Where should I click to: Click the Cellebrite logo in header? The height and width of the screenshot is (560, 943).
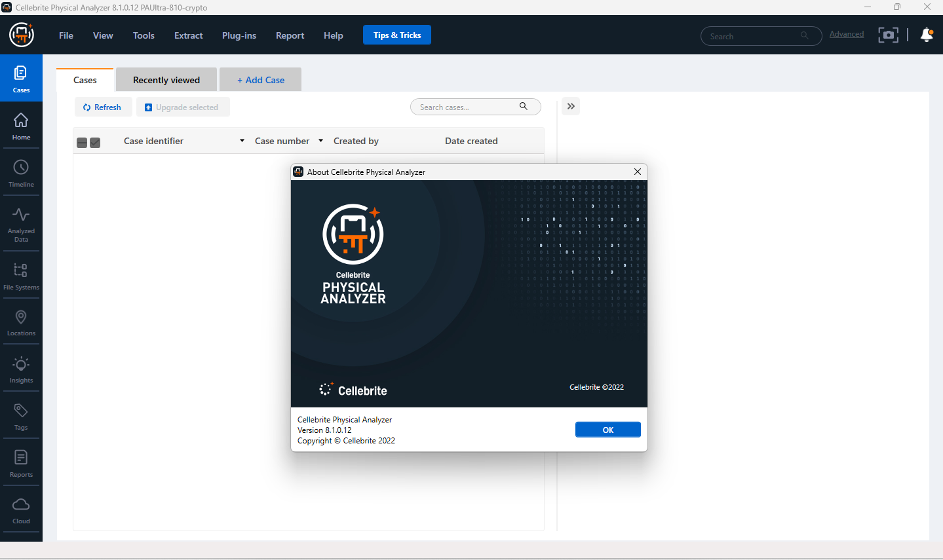click(22, 35)
